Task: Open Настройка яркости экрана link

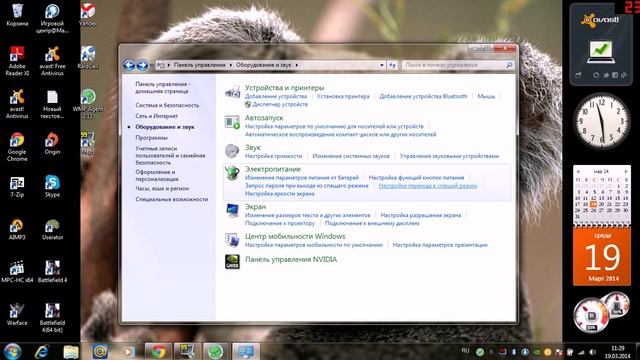Action: coord(280,194)
